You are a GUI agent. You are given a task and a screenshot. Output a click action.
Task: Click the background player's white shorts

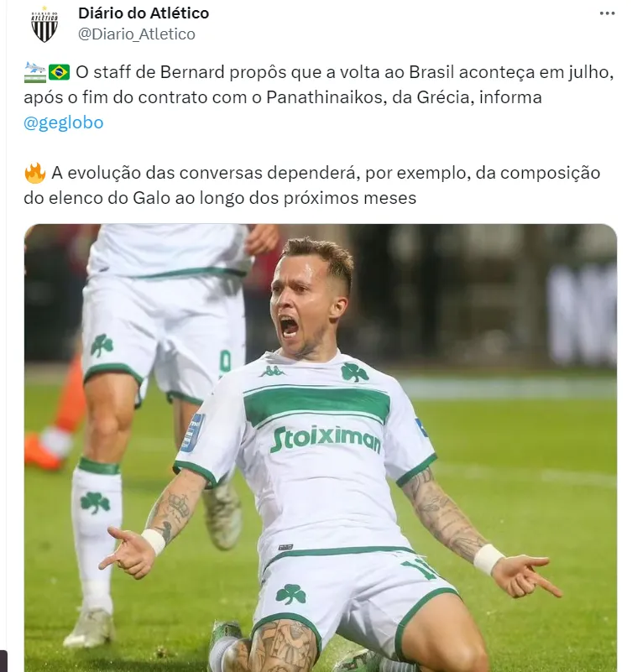tap(162, 328)
